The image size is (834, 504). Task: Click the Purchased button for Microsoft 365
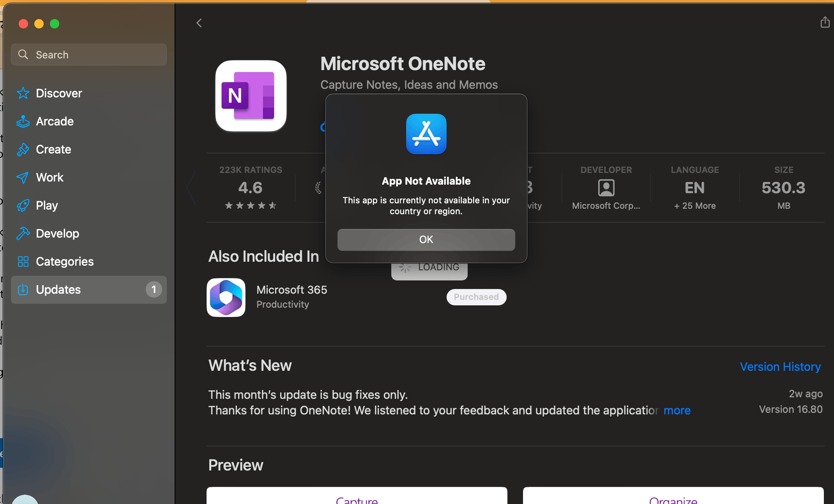point(476,297)
